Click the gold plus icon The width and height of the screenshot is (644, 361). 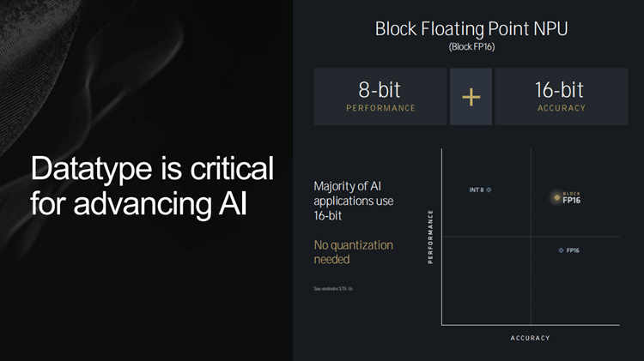(x=471, y=97)
